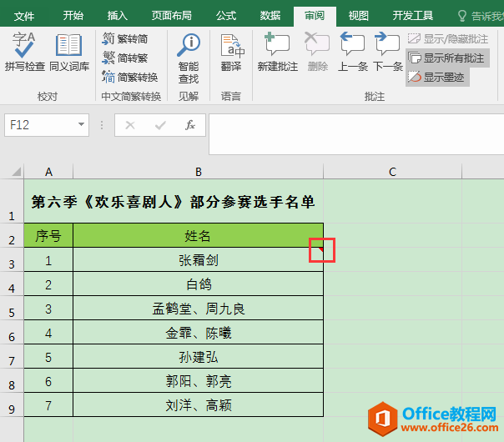This screenshot has width=504, height=442.
Task: Delete the comment with 删除
Action: [x=317, y=52]
